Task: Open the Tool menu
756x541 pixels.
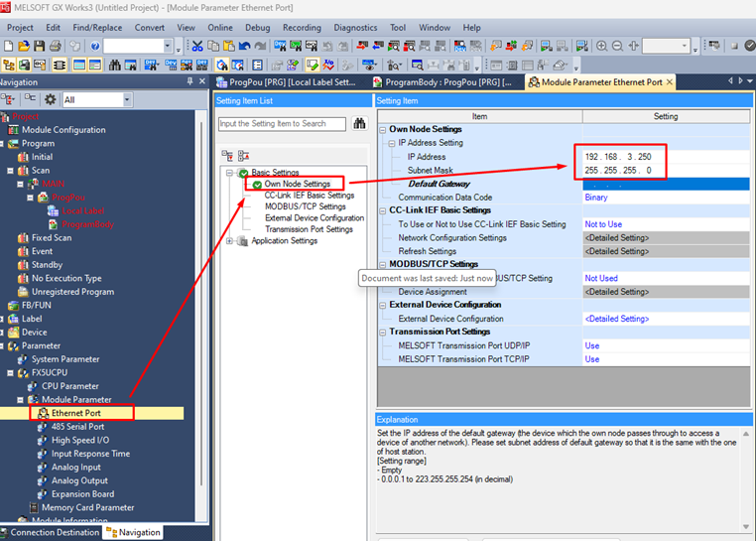Action: point(398,28)
